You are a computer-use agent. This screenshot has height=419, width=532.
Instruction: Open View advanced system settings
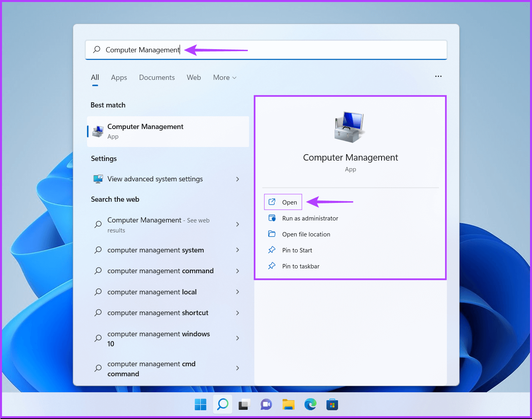coord(168,179)
